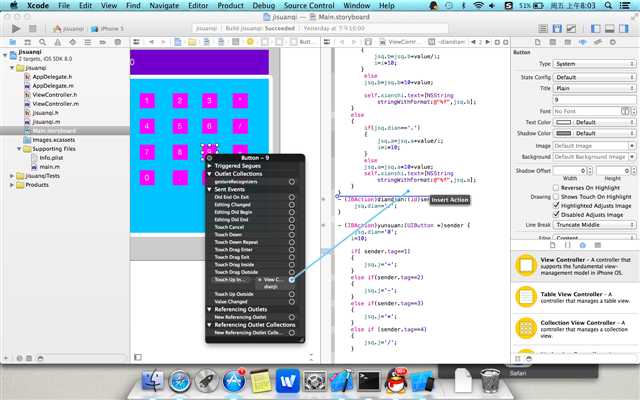Click the button title field containing 9

click(594, 100)
